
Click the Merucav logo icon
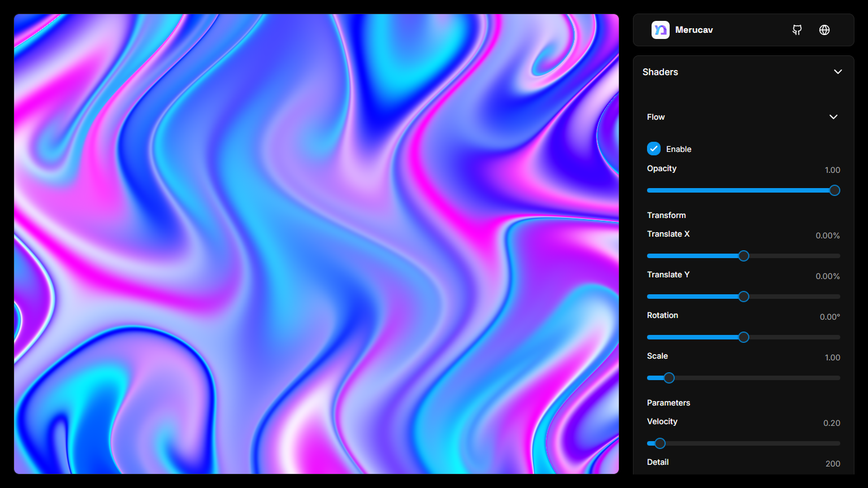660,30
